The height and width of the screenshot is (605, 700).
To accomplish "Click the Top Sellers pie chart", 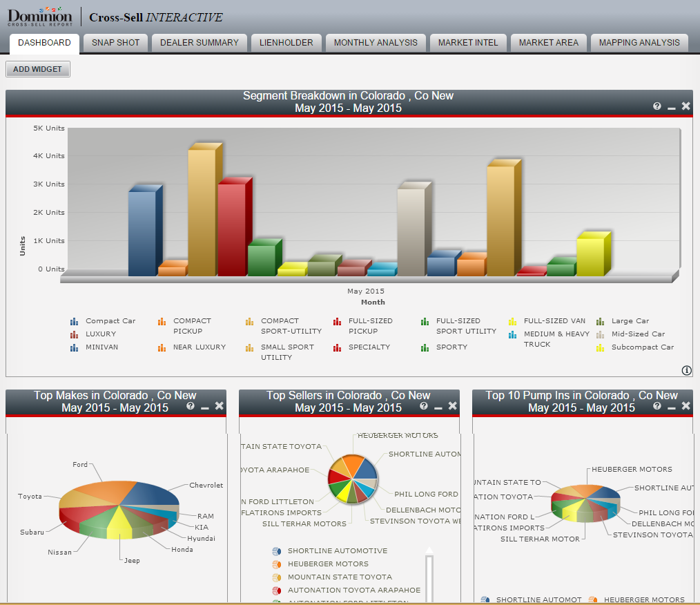I will tap(353, 479).
